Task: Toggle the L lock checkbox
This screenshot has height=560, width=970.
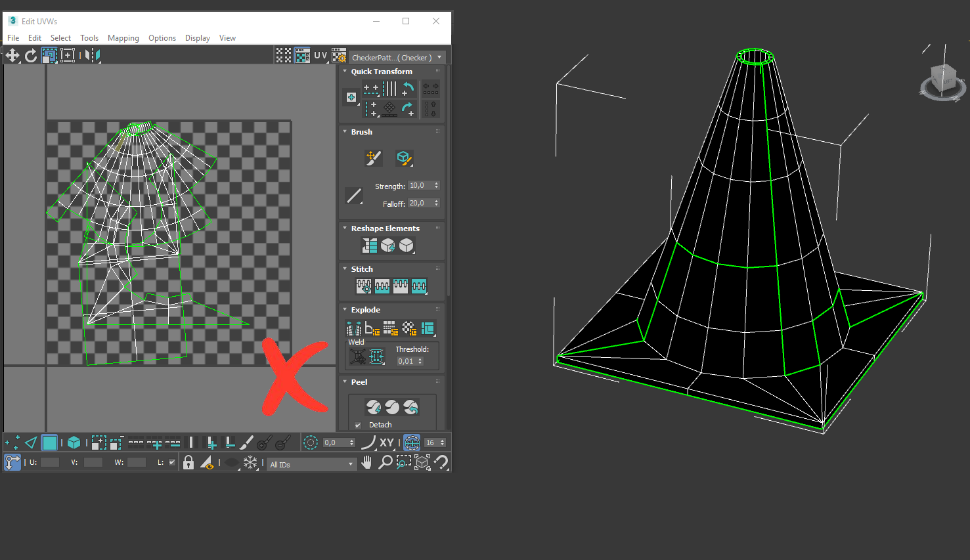Action: [172, 462]
